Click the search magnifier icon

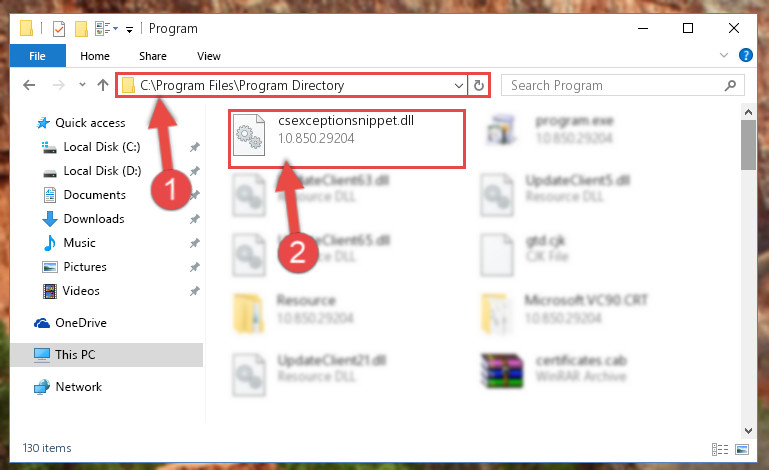pyautogui.click(x=730, y=85)
